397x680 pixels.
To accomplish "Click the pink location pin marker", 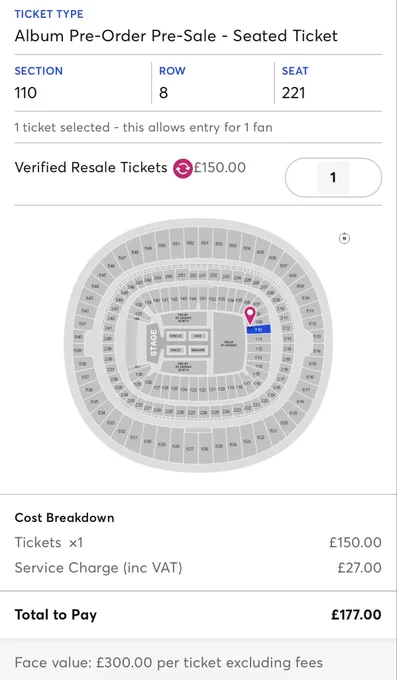I will [250, 315].
